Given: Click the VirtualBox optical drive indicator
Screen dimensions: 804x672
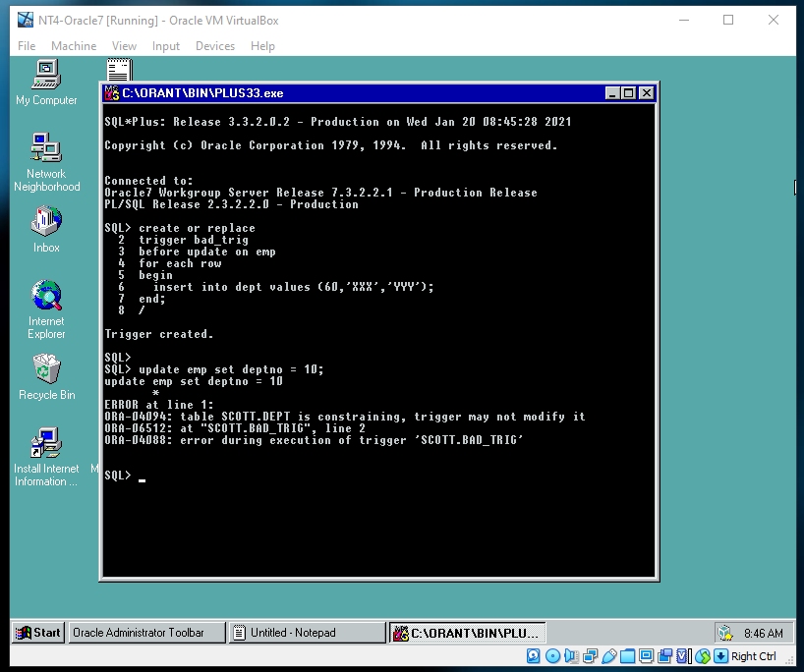Looking at the screenshot, I should tap(552, 656).
